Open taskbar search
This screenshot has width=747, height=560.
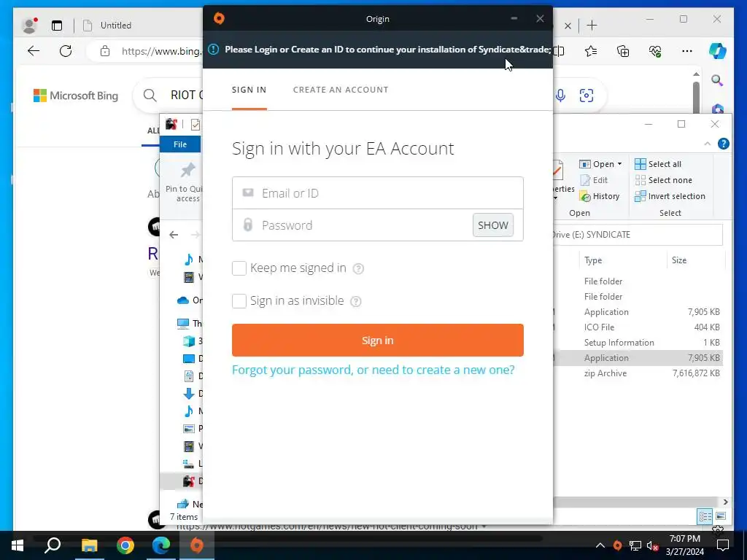pyautogui.click(x=53, y=545)
